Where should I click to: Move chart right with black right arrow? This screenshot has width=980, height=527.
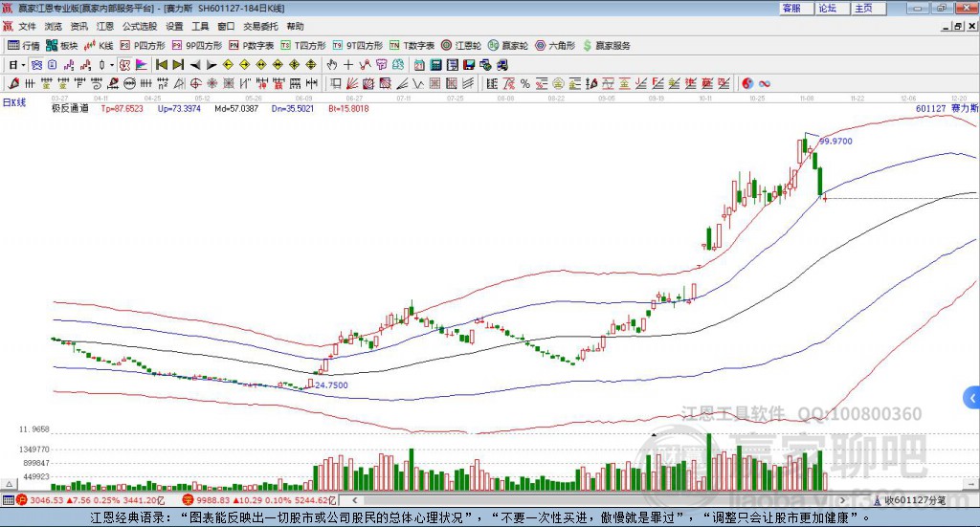pyautogui.click(x=212, y=65)
